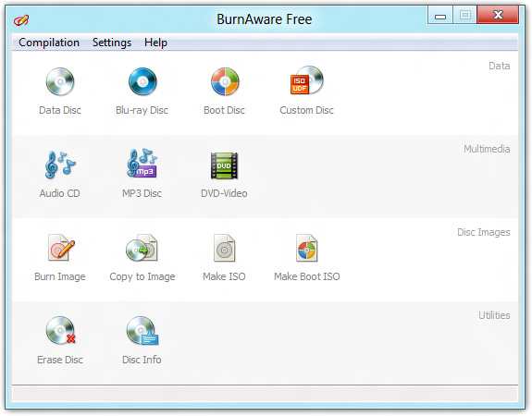Select the Copy to Image icon
This screenshot has height=416, width=532.
[142, 258]
